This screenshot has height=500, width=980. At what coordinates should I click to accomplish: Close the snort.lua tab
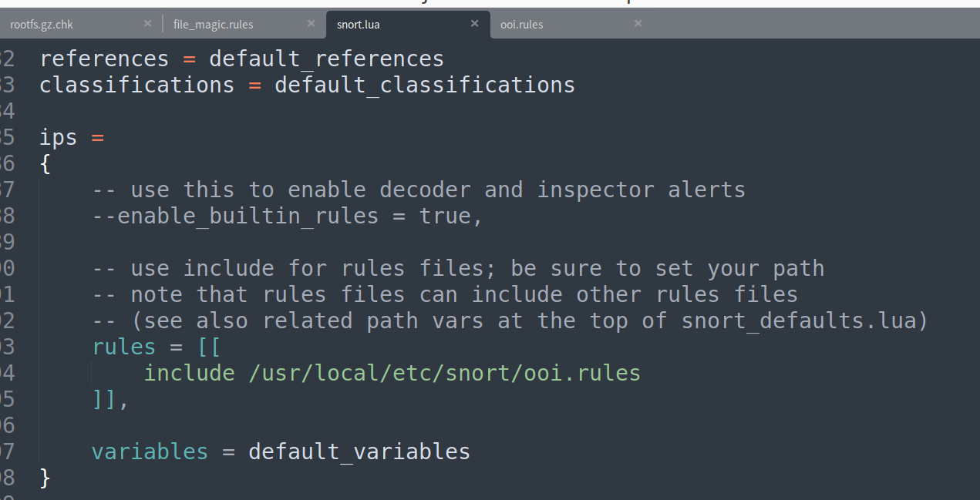(x=474, y=24)
